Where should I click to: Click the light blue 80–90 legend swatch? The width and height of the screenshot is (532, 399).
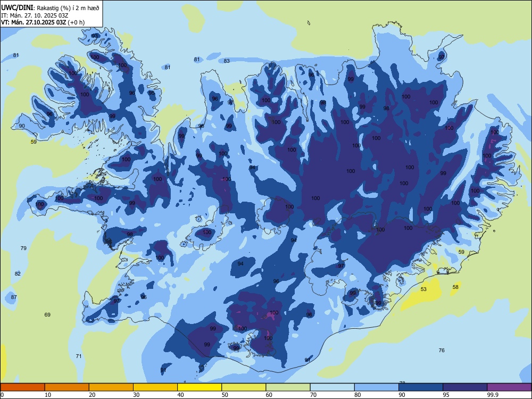(377, 387)
